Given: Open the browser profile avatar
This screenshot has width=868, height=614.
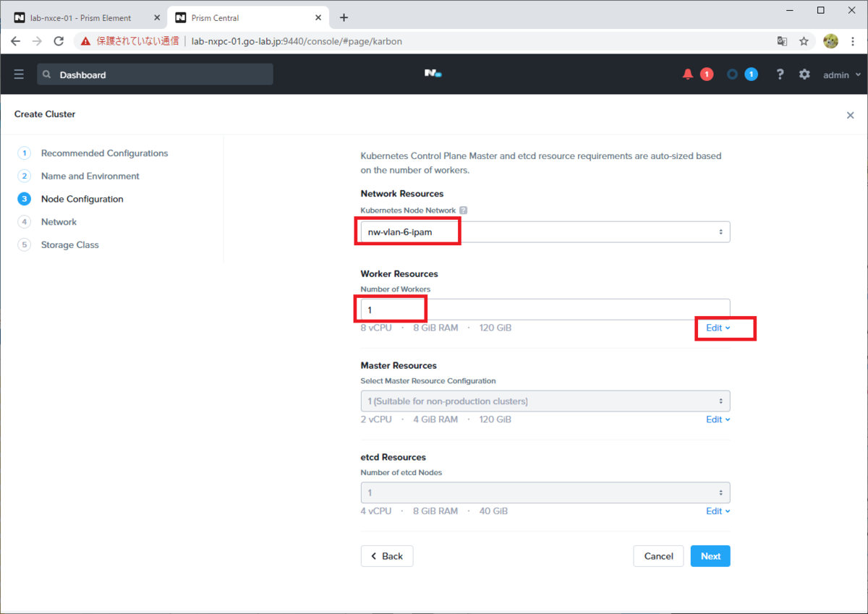Looking at the screenshot, I should tap(830, 41).
